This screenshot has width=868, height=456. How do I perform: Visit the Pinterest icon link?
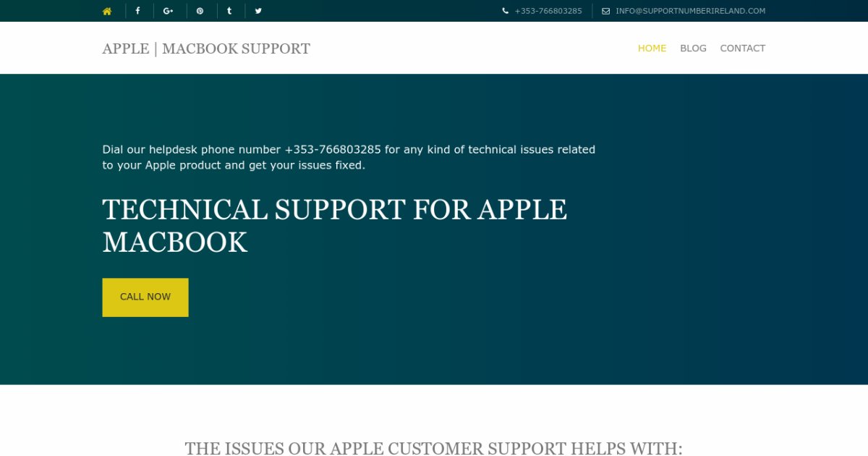(200, 11)
